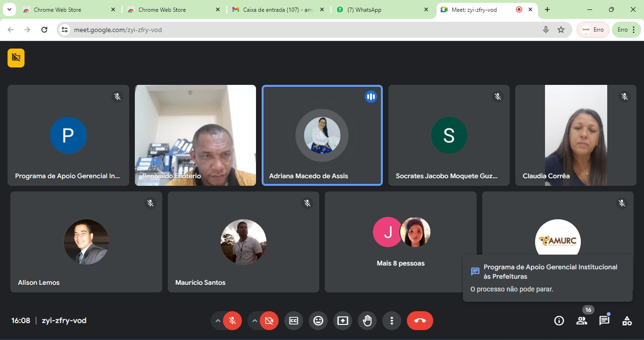Expand video settings arrow beside camera
The height and width of the screenshot is (340, 644).
[255, 321]
